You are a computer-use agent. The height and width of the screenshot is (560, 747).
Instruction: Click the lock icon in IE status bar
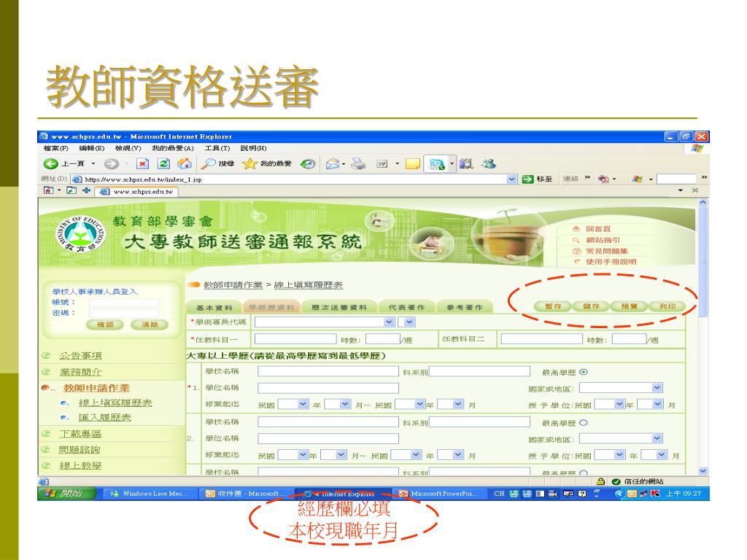[601, 481]
